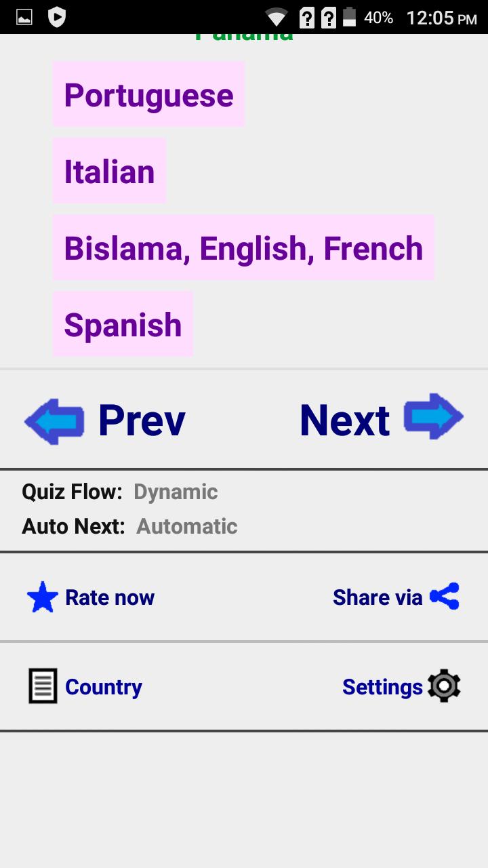Screen dimensions: 488x868
Task: Open the Rate now link
Action: [110, 597]
